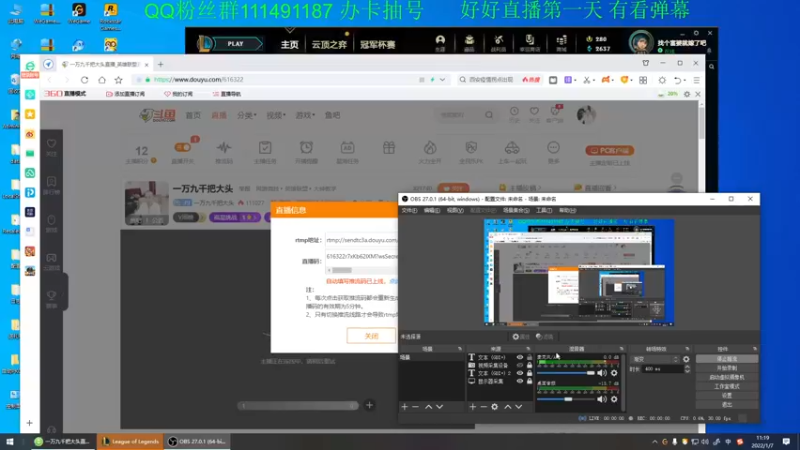Open the browser hamburger menu
The height and width of the screenshot is (450, 800).
(x=696, y=80)
